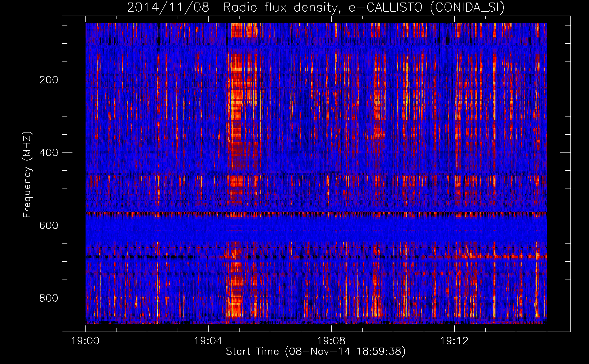Click the 'Start Time (08-Nov-14 18:59:38)' label

(316, 352)
